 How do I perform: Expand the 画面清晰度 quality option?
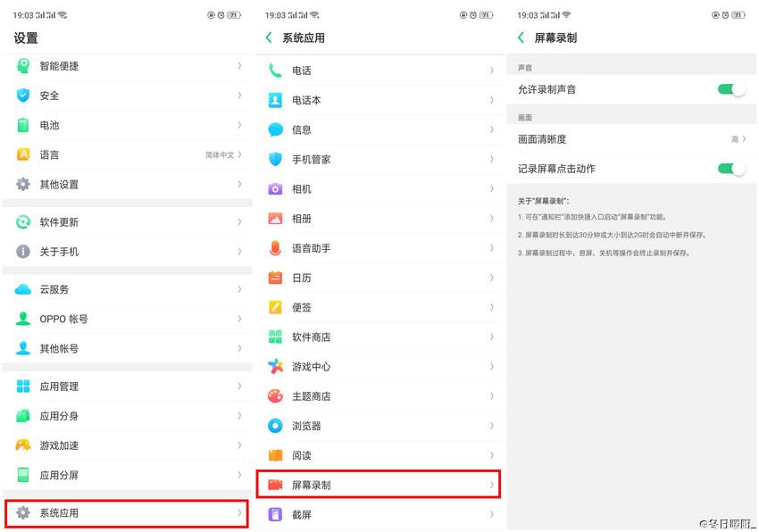click(x=632, y=139)
